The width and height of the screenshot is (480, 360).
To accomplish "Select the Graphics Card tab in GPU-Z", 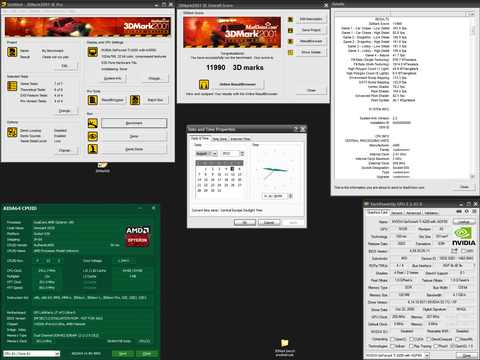I will coord(377,212).
